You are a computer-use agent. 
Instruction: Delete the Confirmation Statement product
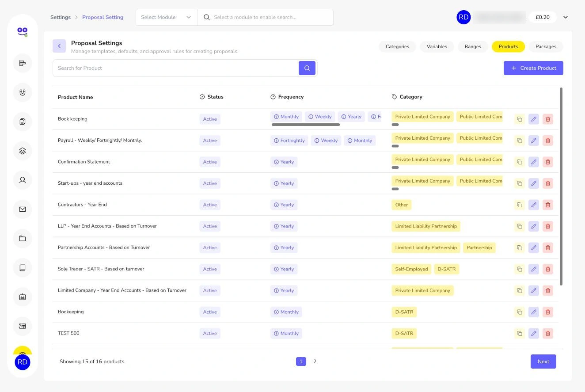pyautogui.click(x=548, y=162)
